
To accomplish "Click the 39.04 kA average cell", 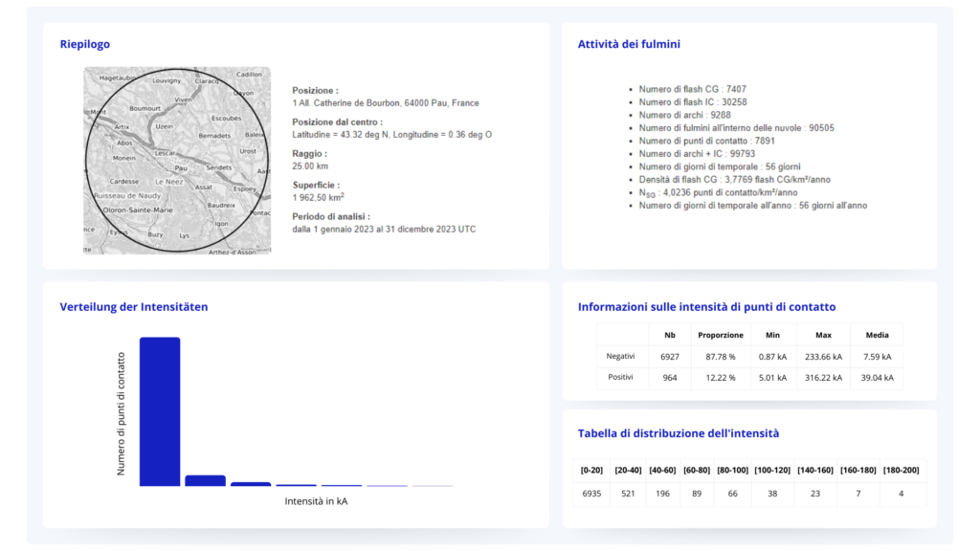I will tap(877, 377).
